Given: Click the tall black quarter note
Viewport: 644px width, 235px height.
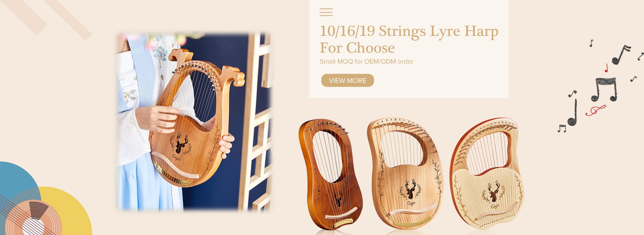Looking at the screenshot, I should click(573, 112).
